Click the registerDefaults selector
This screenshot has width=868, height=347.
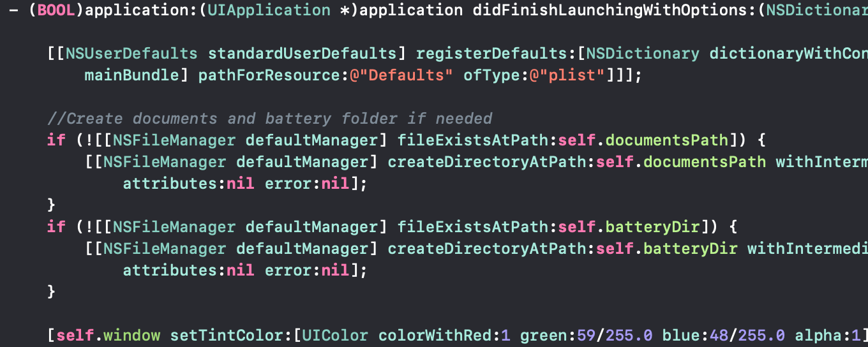click(492, 54)
